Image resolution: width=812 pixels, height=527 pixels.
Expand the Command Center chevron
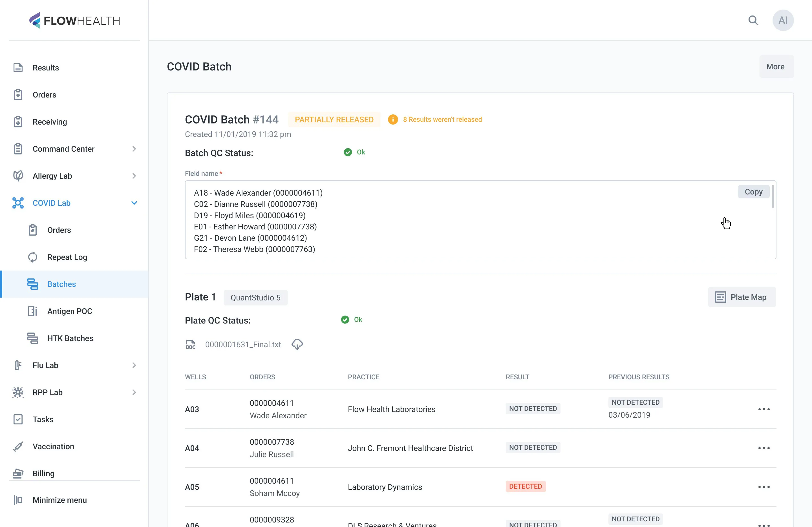tap(134, 149)
